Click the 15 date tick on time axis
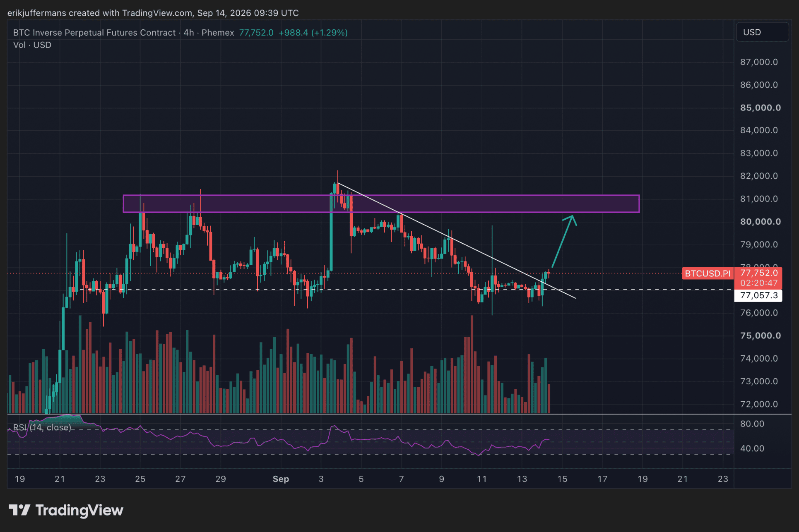The width and height of the screenshot is (799, 532). click(x=562, y=479)
